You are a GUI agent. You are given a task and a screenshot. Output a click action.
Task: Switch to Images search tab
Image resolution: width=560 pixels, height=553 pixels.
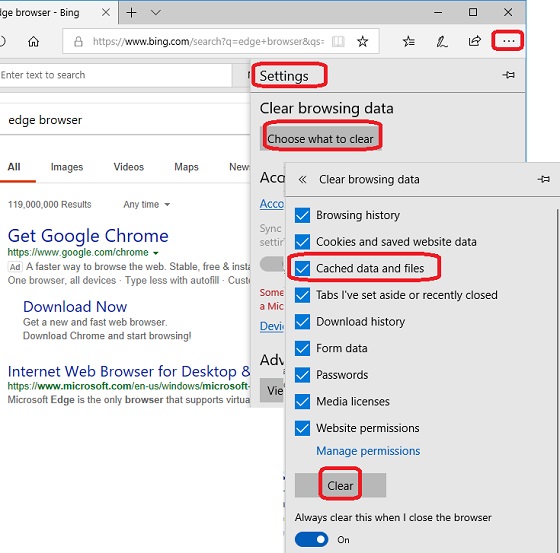pos(67,167)
